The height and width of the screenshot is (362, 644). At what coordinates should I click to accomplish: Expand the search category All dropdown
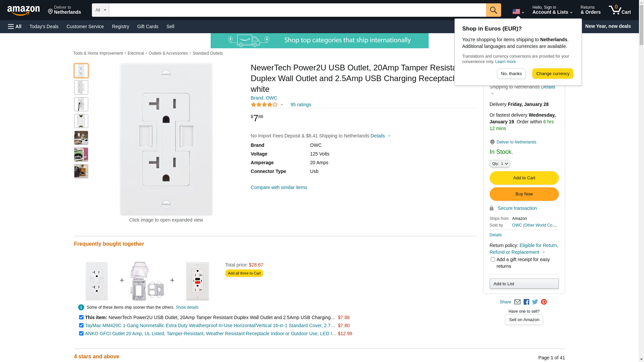pos(101,10)
